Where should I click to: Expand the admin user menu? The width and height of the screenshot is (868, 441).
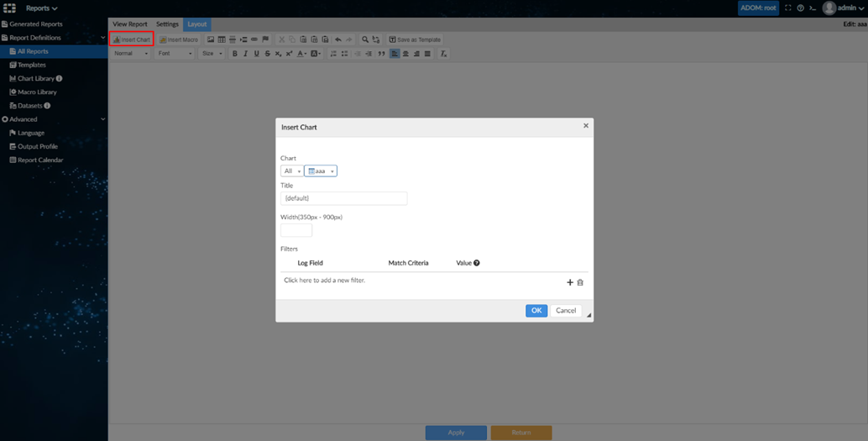pos(842,8)
